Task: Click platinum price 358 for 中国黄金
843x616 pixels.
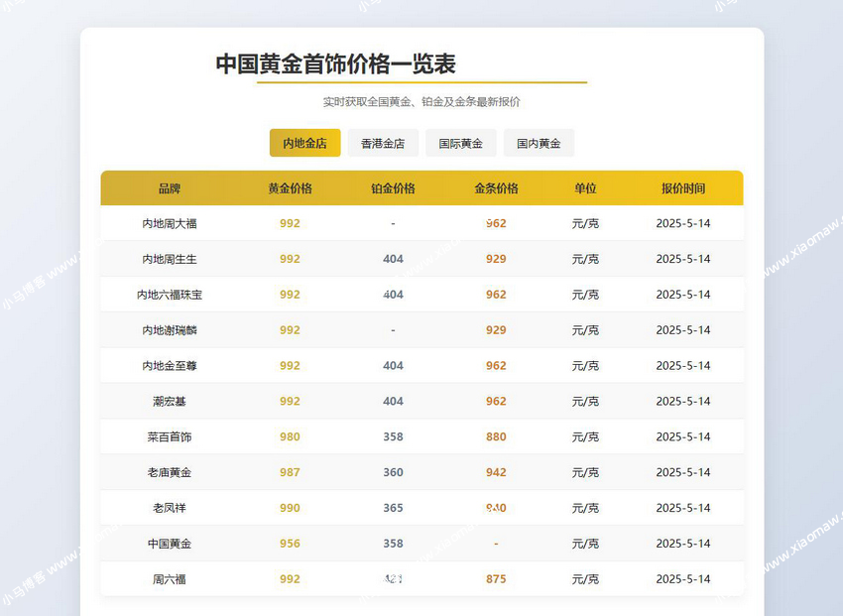Action: point(393,544)
